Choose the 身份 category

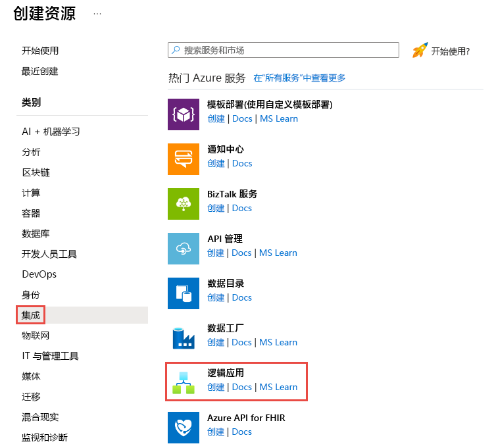coord(31,295)
